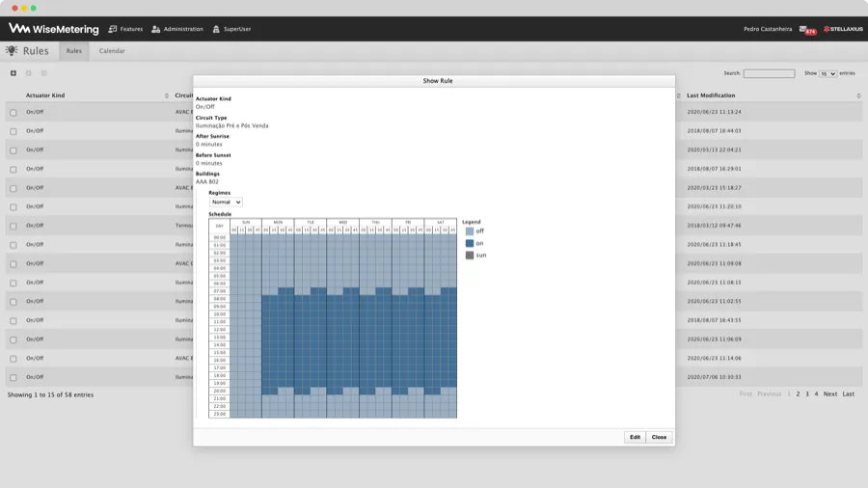Screen dimensions: 868x488
Task: Click the 08:00 row label in schedule
Action: pos(220,299)
